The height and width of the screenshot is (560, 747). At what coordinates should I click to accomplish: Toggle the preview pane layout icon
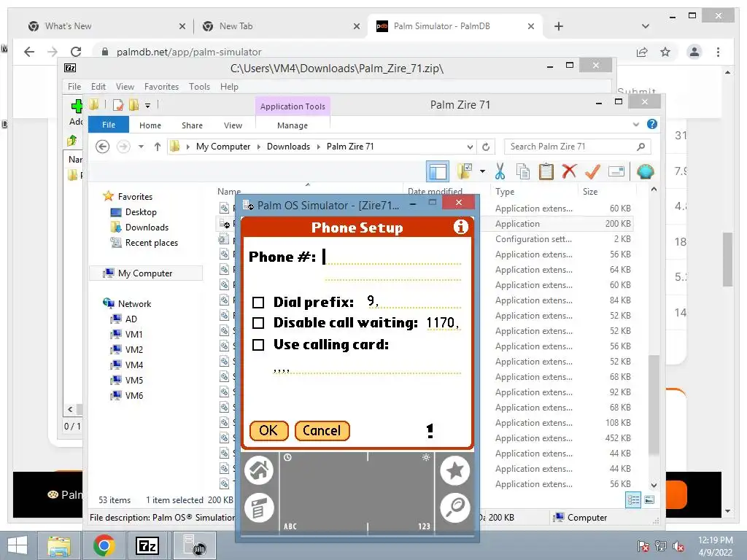[438, 171]
